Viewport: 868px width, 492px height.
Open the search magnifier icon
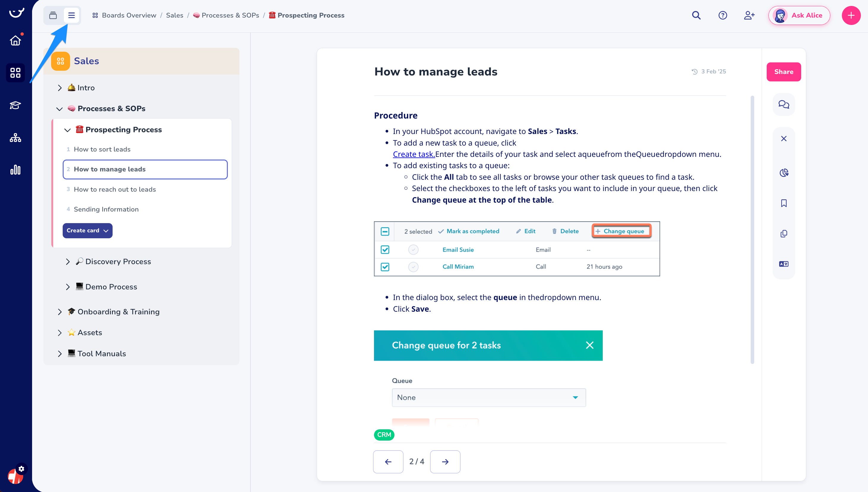696,15
